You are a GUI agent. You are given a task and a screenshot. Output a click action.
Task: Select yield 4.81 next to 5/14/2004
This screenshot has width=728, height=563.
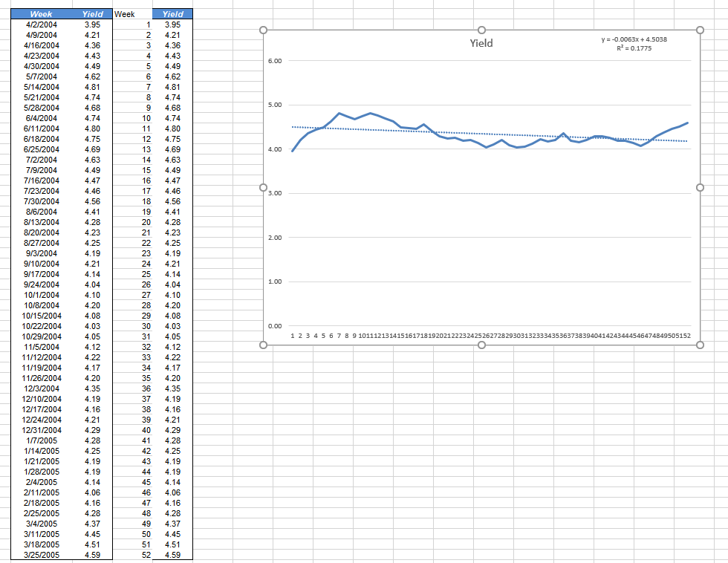[92, 87]
